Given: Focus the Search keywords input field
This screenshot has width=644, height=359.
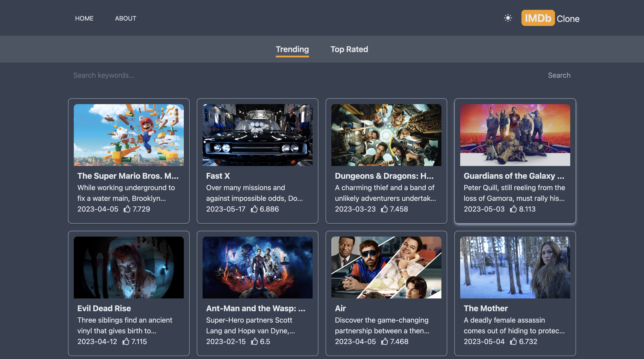Looking at the screenshot, I should (x=307, y=75).
